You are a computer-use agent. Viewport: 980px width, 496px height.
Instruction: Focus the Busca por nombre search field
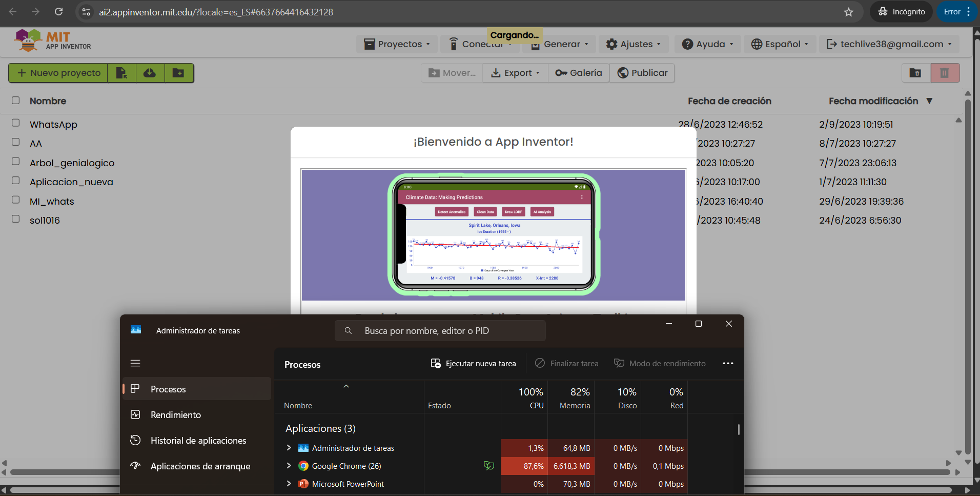point(440,331)
